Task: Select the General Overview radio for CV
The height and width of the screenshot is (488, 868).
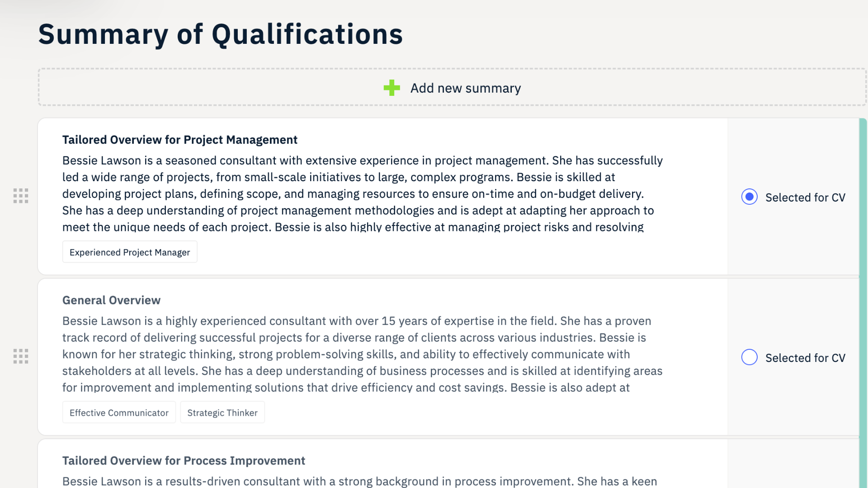Action: point(749,357)
